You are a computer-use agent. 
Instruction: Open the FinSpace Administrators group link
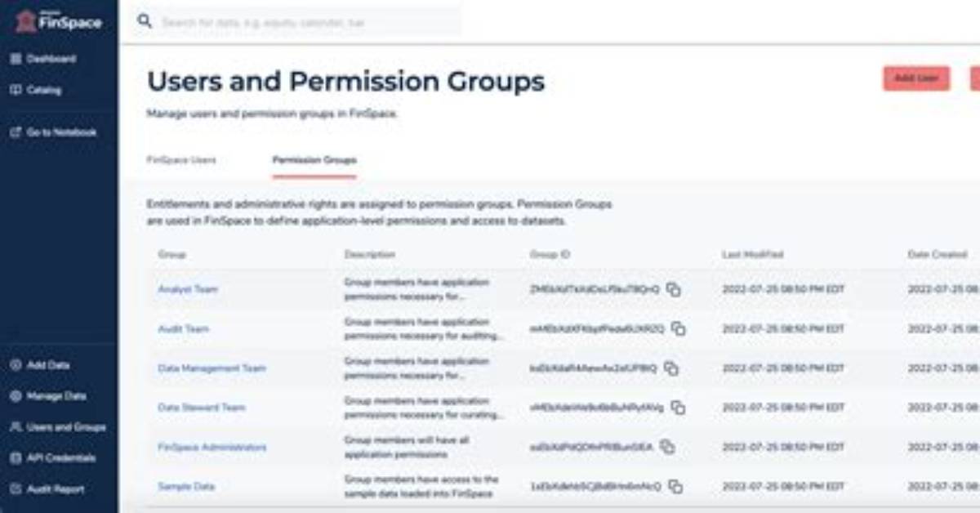pos(212,447)
